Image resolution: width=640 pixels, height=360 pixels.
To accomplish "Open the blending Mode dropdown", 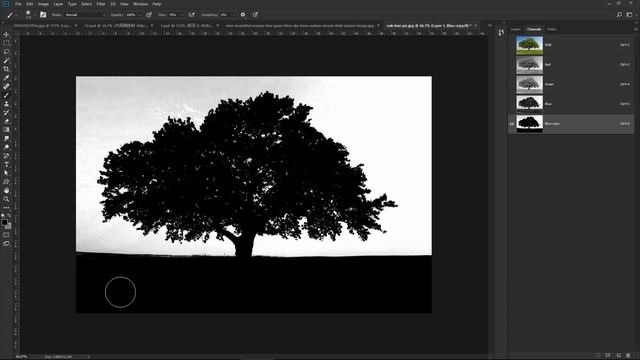I will [85, 15].
